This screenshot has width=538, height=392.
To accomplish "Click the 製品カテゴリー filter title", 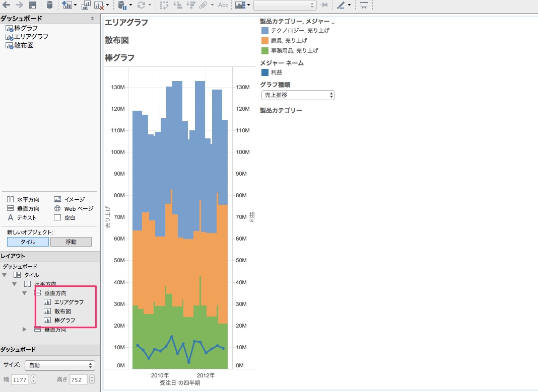I will (x=281, y=110).
